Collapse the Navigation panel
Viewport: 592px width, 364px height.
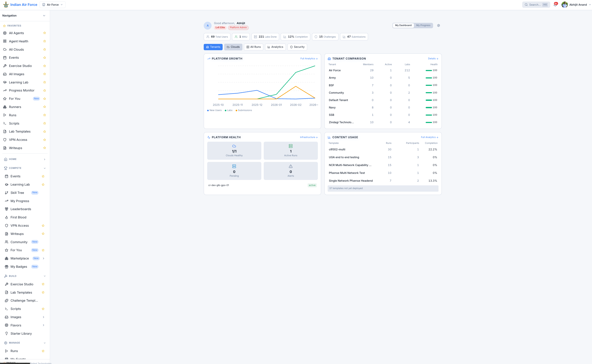[44, 15]
